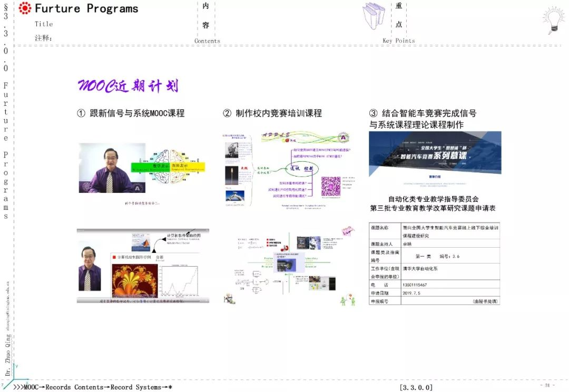Select '② 制作校内竞赛培训课程' text

[x=272, y=113]
